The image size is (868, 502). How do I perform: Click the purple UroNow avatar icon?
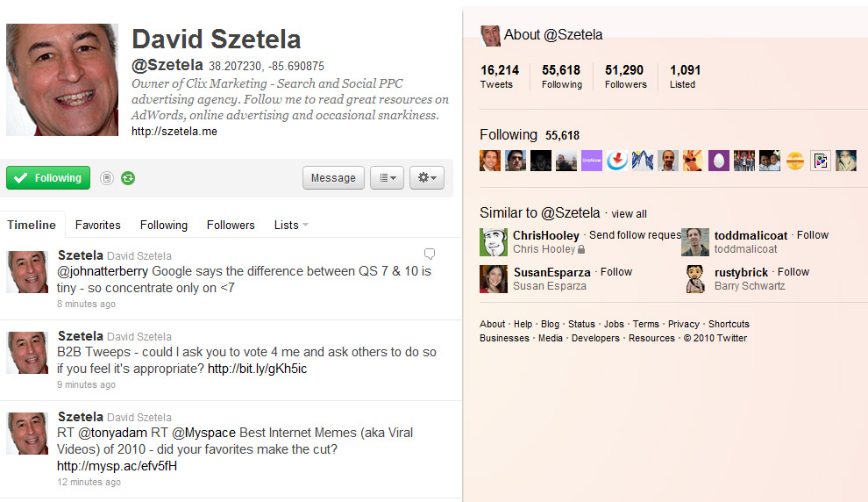click(x=592, y=161)
